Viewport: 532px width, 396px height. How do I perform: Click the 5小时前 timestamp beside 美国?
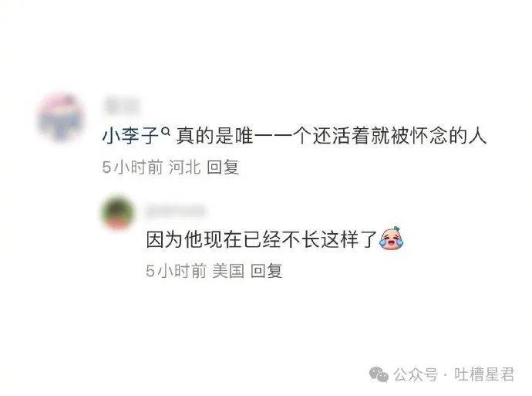[x=176, y=271]
